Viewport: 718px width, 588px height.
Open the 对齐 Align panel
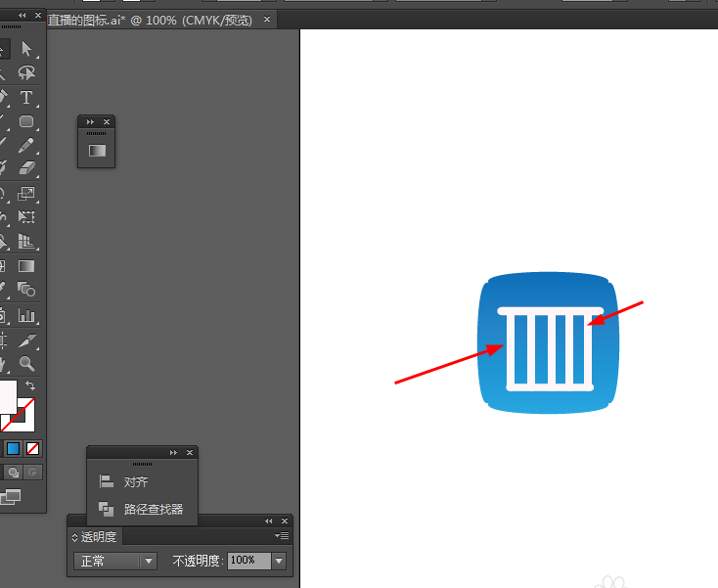point(136,482)
